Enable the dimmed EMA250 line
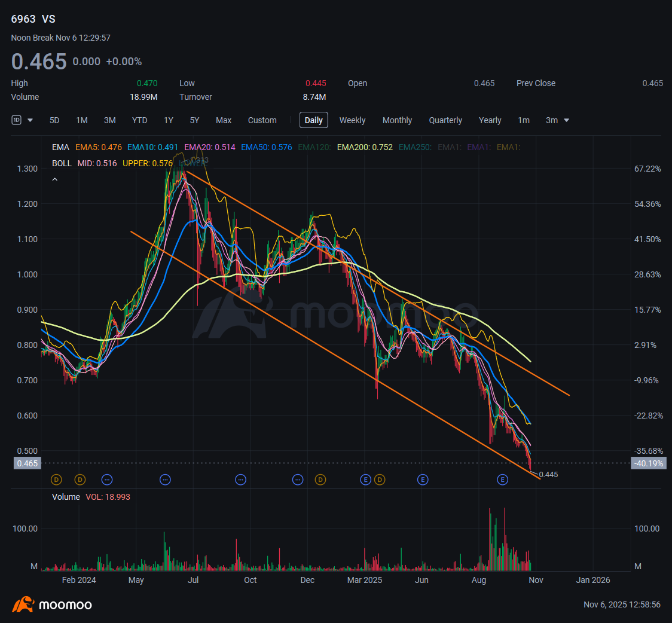The width and height of the screenshot is (672, 623). (x=415, y=148)
